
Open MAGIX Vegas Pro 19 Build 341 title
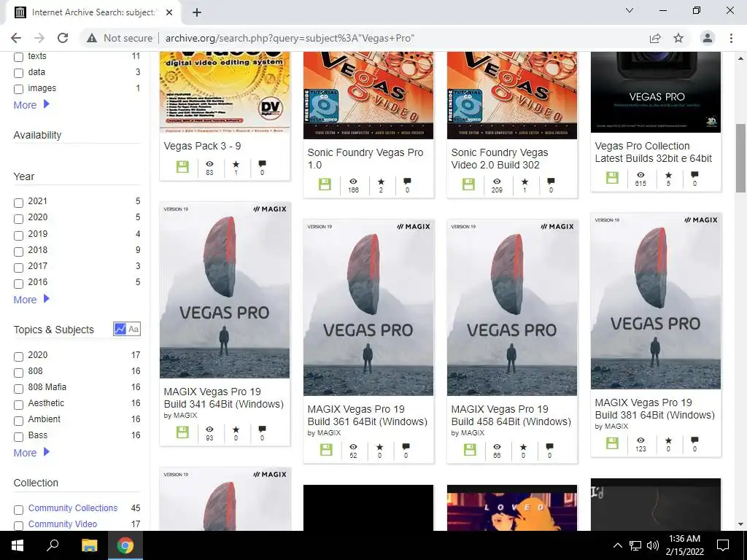[223, 397]
